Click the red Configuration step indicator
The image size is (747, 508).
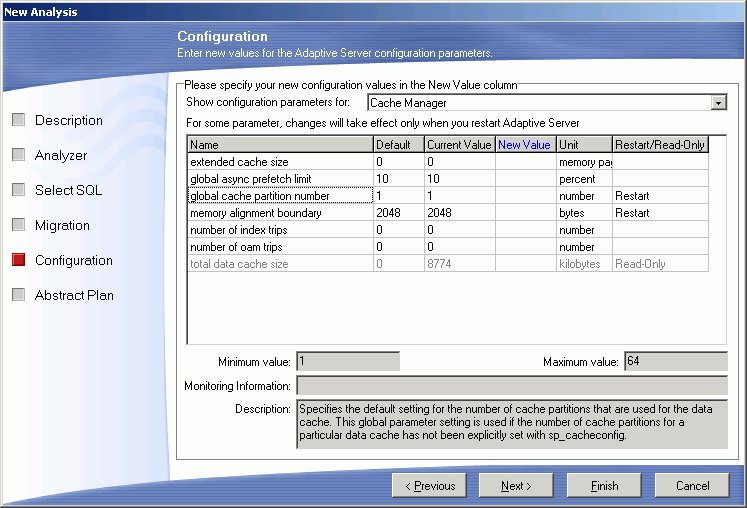19,261
